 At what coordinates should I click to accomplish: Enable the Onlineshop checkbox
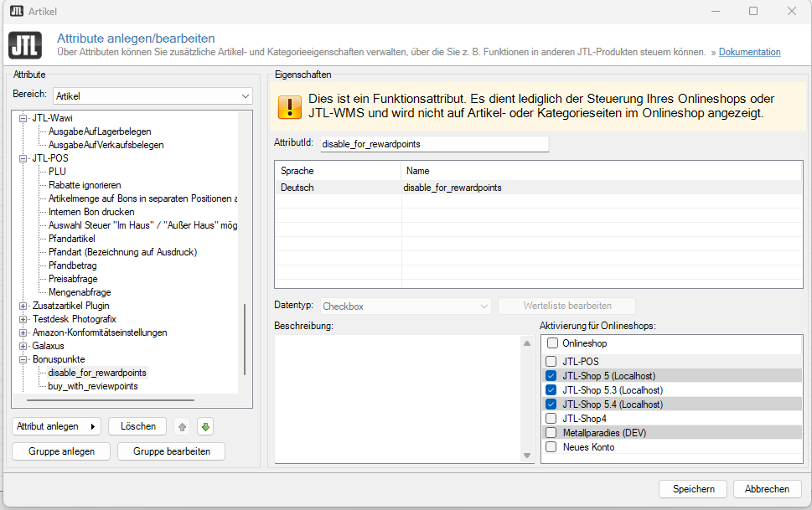click(552, 343)
